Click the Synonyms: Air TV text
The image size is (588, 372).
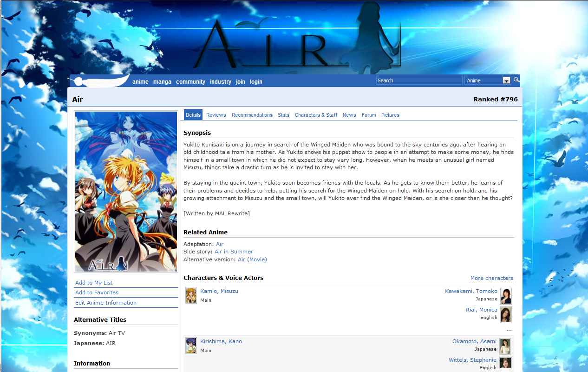99,333
